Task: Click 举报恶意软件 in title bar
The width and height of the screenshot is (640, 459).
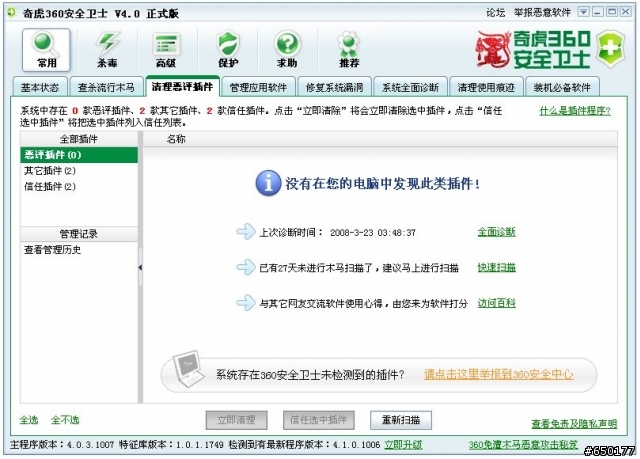Action: pos(542,13)
